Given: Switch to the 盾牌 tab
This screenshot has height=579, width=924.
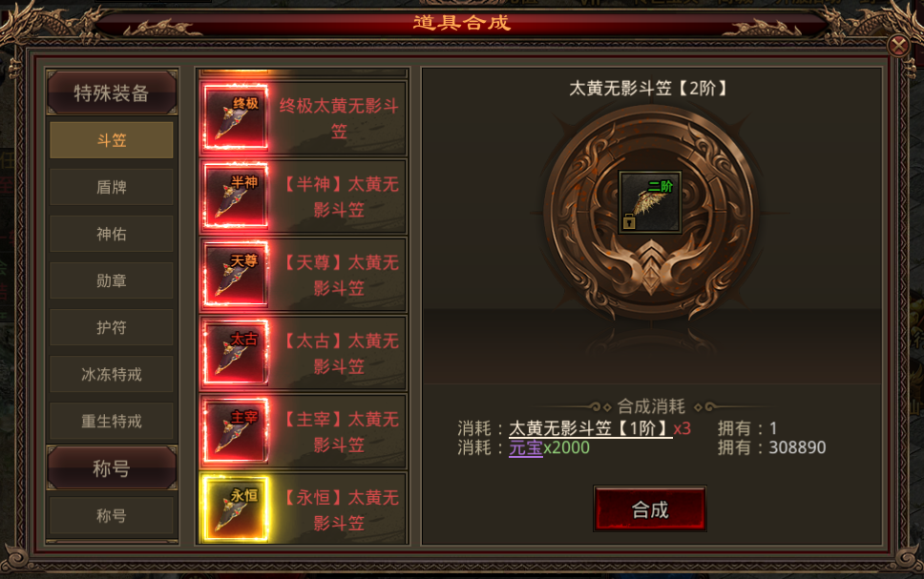Looking at the screenshot, I should [x=112, y=187].
